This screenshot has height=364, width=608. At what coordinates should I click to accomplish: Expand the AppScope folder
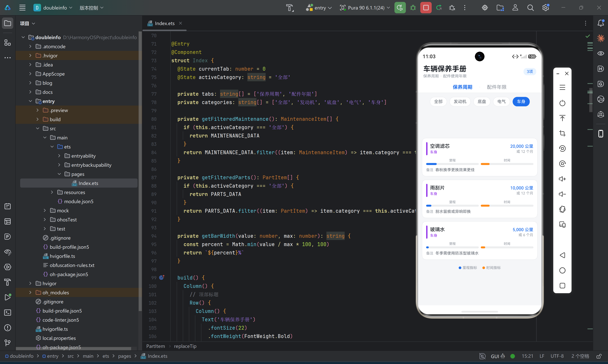pos(30,74)
